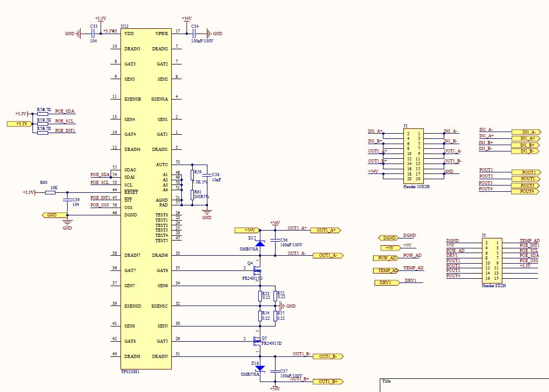Select capacitor C34 100nF/100V symbol
Screen dimensions: 549x392
pyautogui.click(x=194, y=34)
